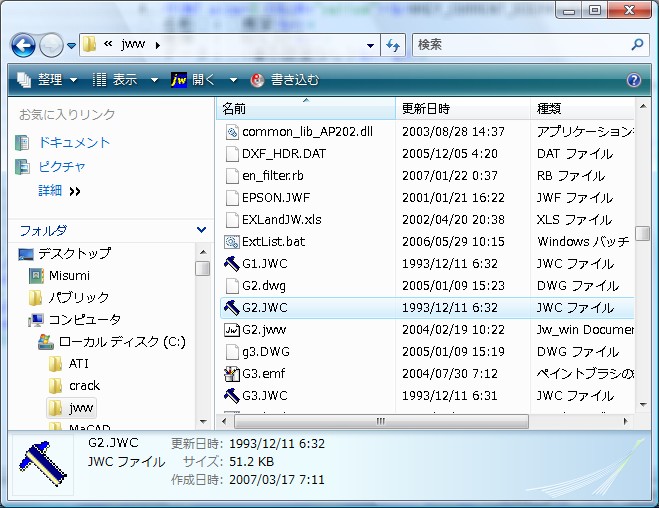The width and height of the screenshot is (659, 508).
Task: Click the G3.emf paintbrush file icon
Action: point(230,373)
